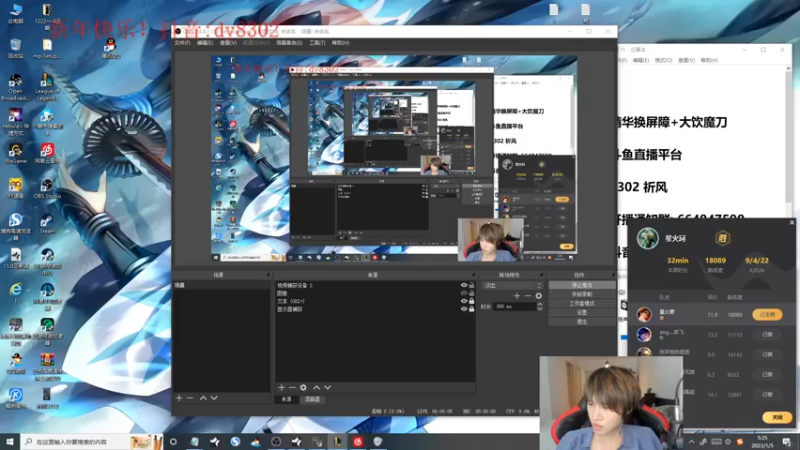Toggle visibility of 图像 source

point(464,293)
